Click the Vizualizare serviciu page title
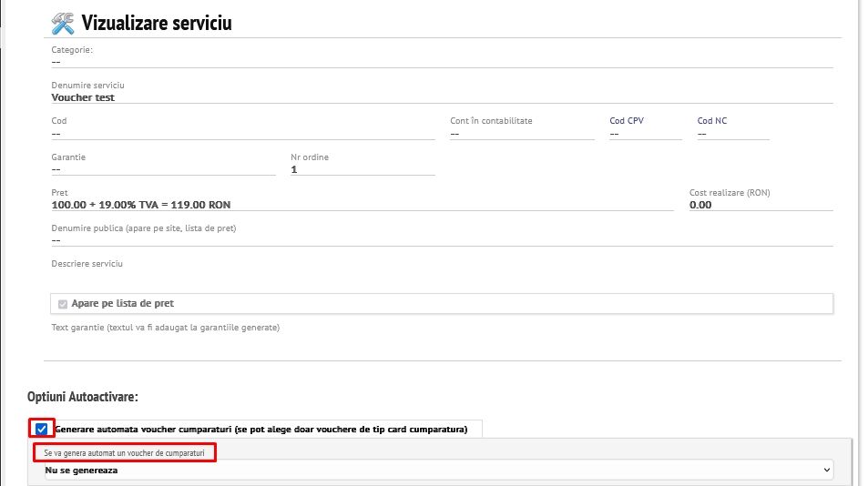Image resolution: width=868 pixels, height=486 pixels. click(x=156, y=23)
